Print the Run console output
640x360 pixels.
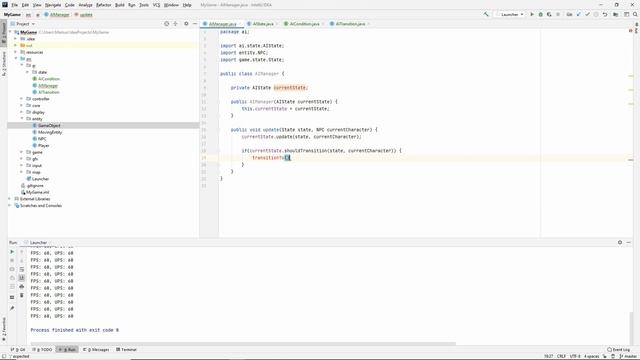coord(22,286)
